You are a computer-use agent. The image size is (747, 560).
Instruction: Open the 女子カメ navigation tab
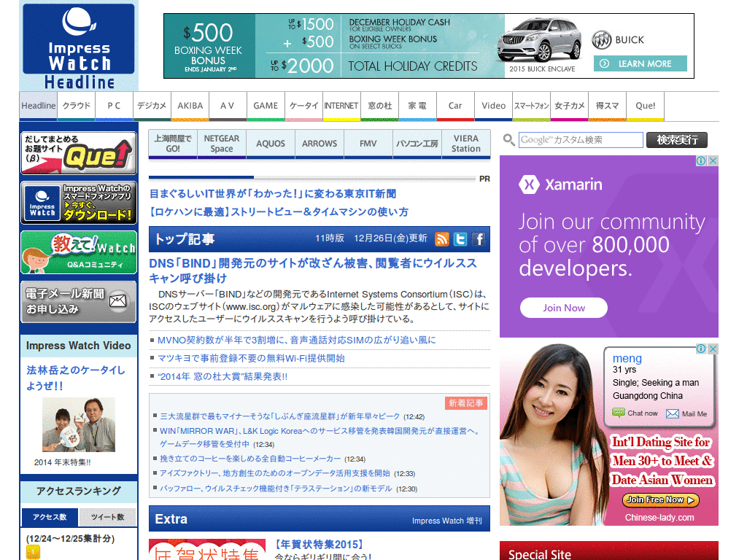click(x=569, y=106)
